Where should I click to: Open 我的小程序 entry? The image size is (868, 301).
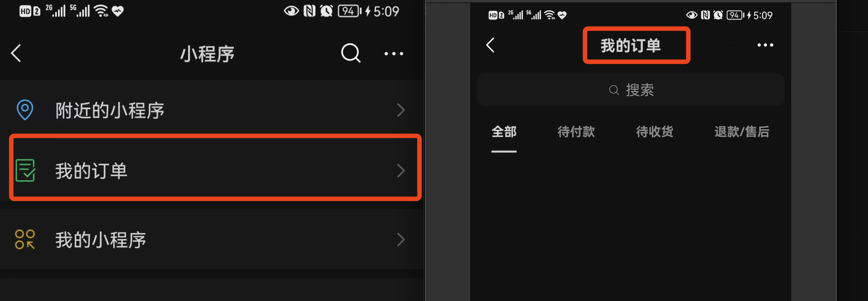click(x=212, y=239)
